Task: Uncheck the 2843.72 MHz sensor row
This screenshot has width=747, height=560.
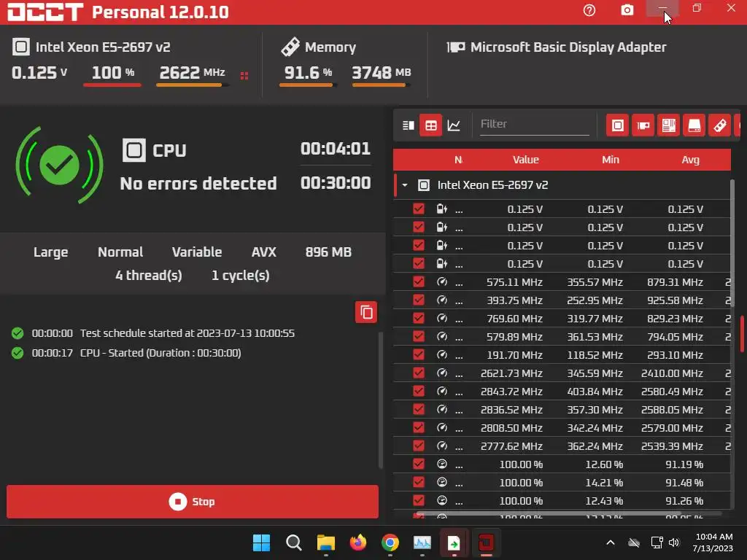Action: tap(419, 391)
